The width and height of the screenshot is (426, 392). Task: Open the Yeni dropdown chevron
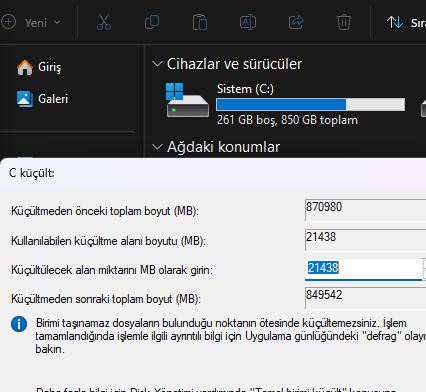(57, 23)
